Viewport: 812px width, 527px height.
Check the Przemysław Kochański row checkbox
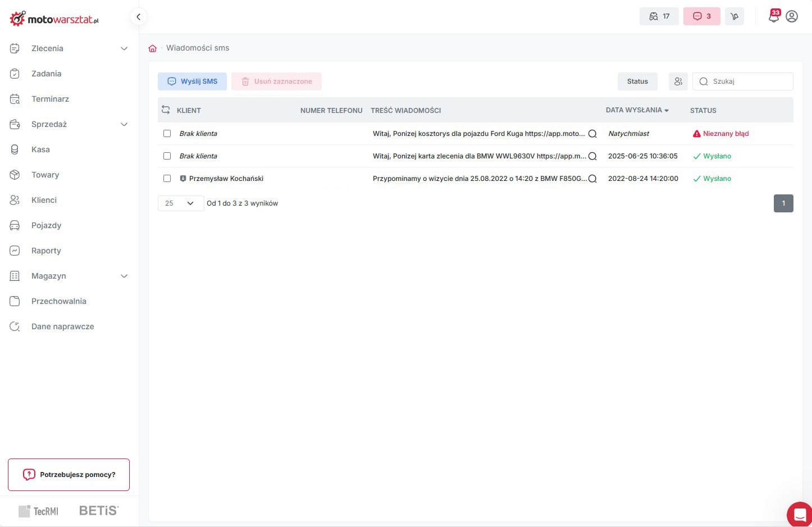[167, 179]
